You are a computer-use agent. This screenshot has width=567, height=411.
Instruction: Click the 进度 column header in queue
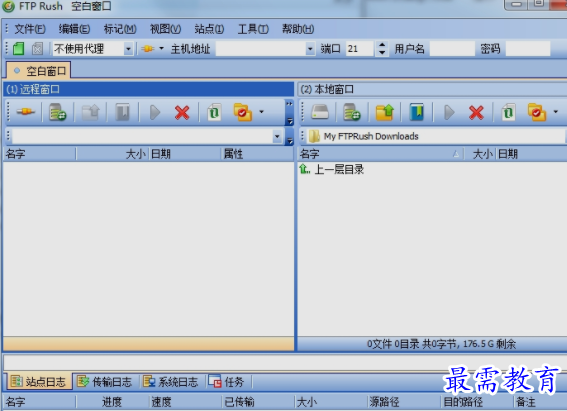coord(112,402)
